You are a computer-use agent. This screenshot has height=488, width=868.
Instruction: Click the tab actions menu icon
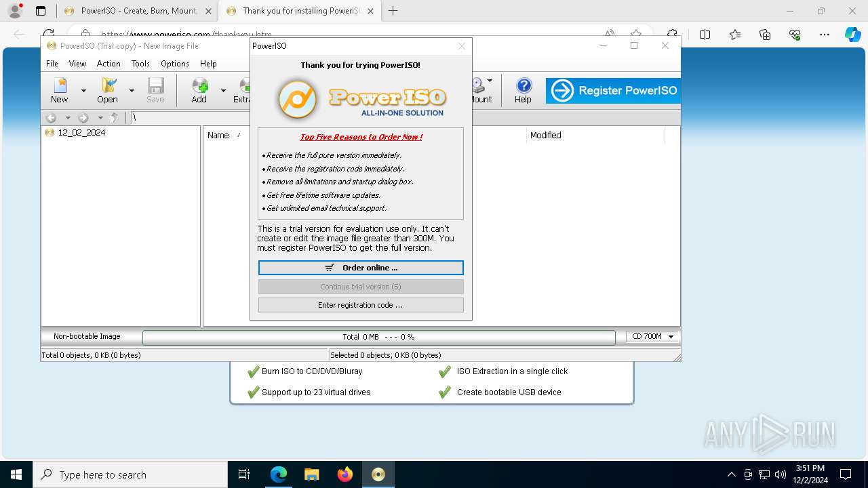pos(41,11)
